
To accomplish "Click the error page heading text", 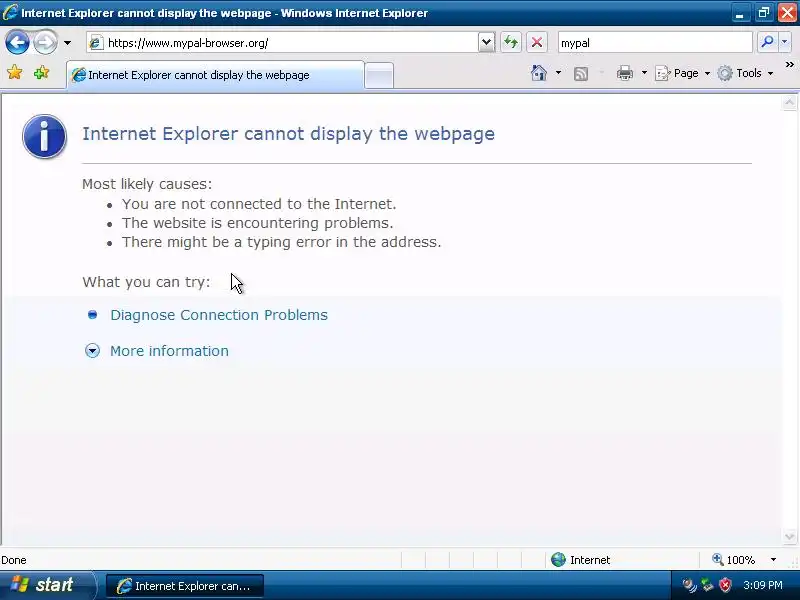I will coord(288,134).
